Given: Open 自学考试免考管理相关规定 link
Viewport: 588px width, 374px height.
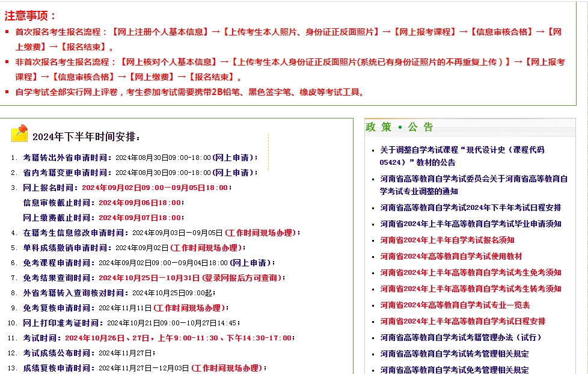Looking at the screenshot, I should click(455, 370).
